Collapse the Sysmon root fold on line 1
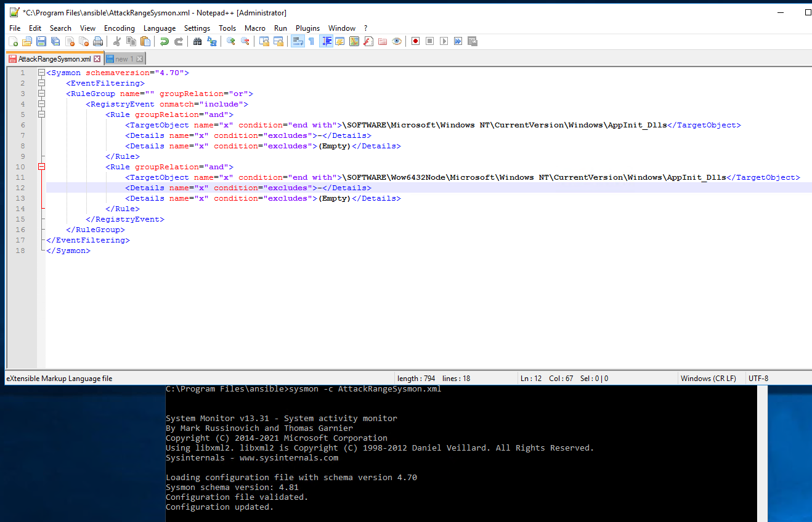Viewport: 812px width, 522px height. click(42, 73)
